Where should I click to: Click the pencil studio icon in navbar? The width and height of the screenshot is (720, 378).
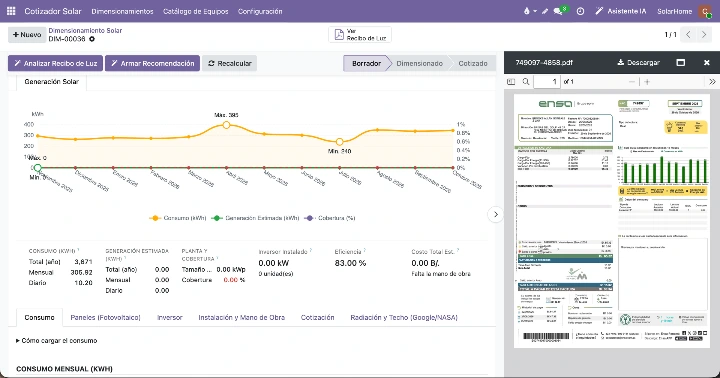point(545,11)
